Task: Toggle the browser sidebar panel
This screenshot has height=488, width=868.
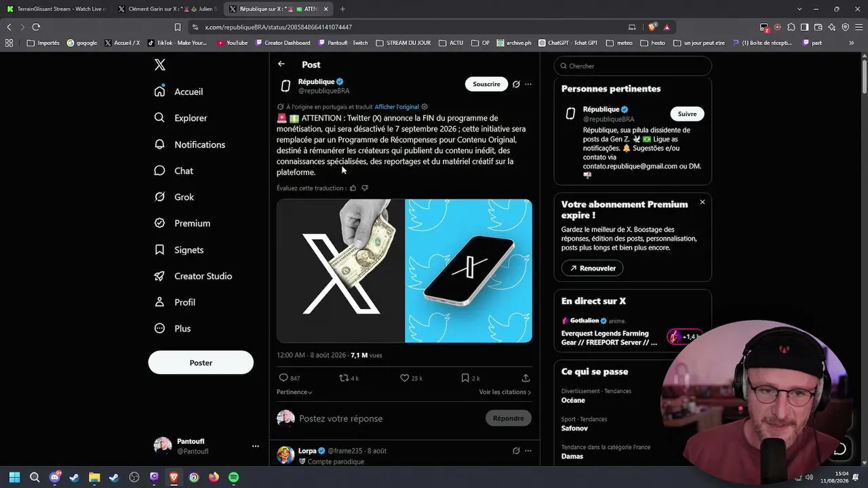Action: pos(804,27)
